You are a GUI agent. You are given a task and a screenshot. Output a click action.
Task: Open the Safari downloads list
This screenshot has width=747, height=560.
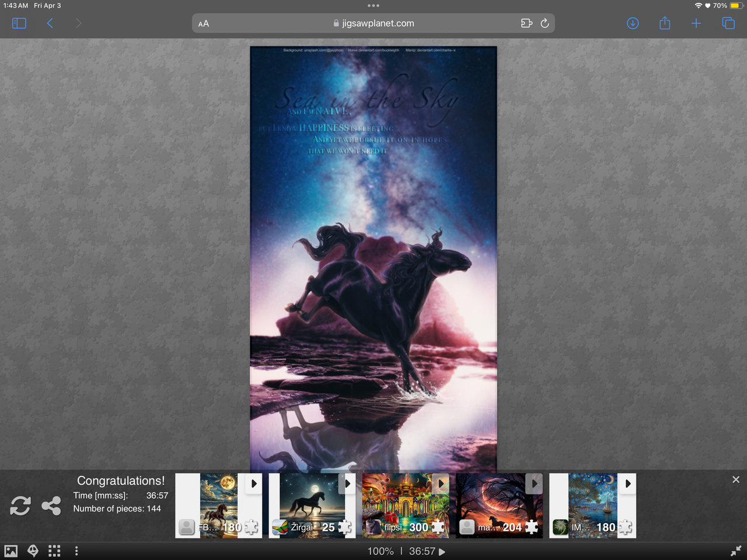tap(633, 23)
